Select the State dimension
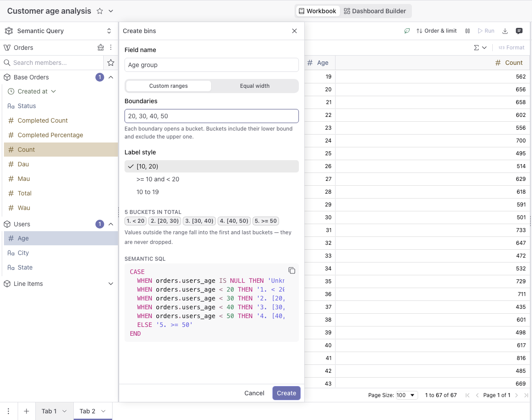The width and height of the screenshot is (532, 420). [61, 267]
